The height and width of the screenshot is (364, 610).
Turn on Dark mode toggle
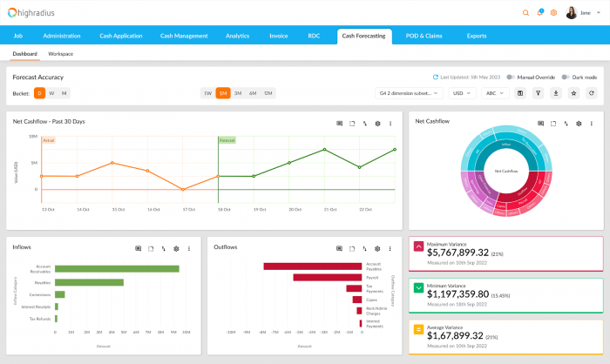pyautogui.click(x=566, y=78)
